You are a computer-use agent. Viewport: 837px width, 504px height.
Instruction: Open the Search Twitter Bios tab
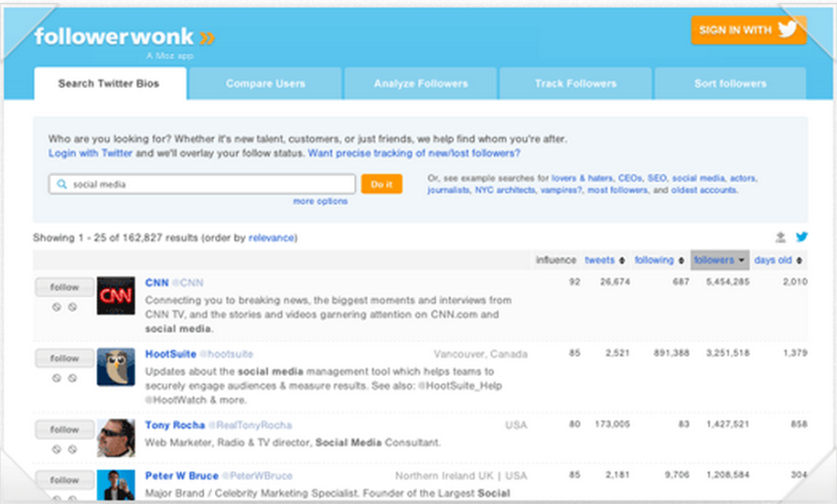[111, 83]
